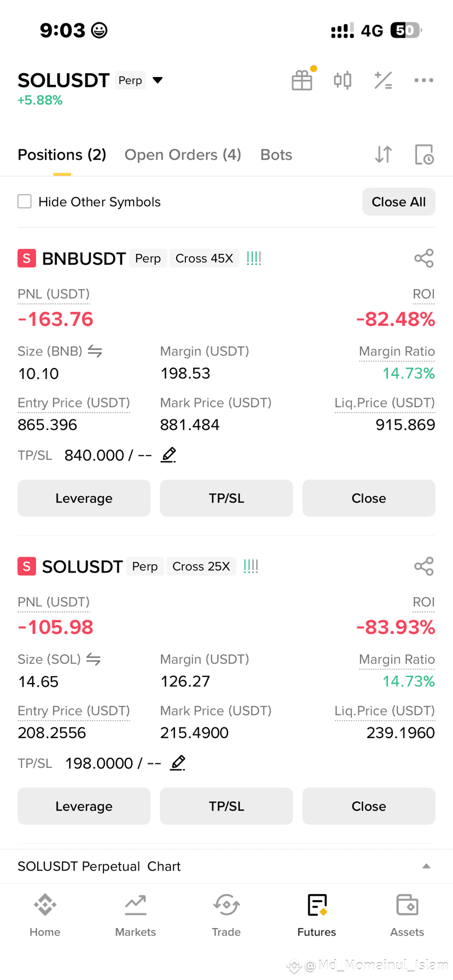
Task: Share the SOLUSDT position
Action: tap(424, 566)
